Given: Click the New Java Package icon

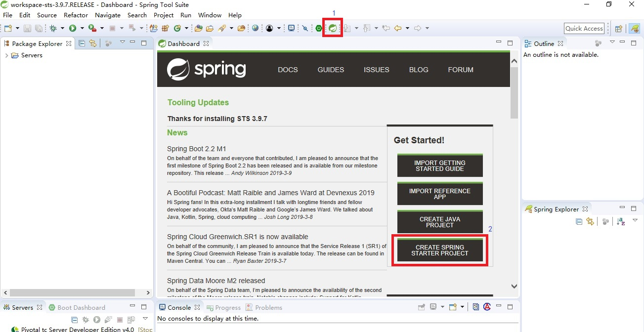Looking at the screenshot, I should [165, 28].
